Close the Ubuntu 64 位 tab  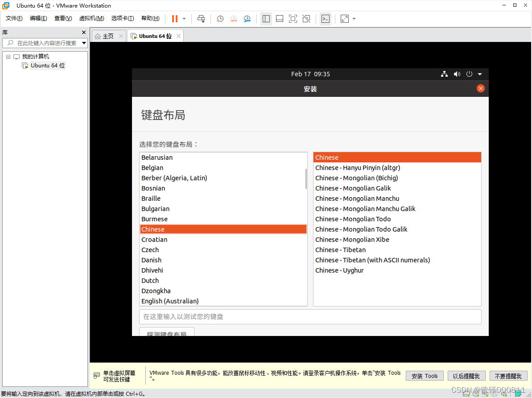click(178, 36)
